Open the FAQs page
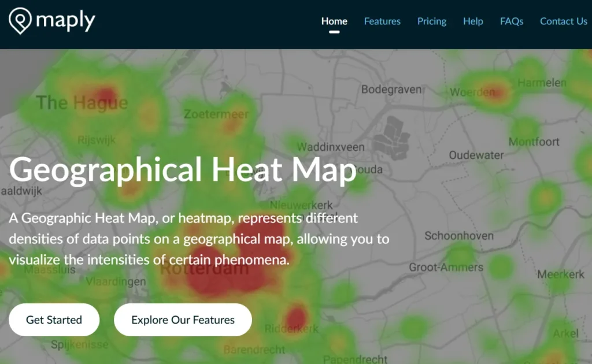 tap(511, 21)
